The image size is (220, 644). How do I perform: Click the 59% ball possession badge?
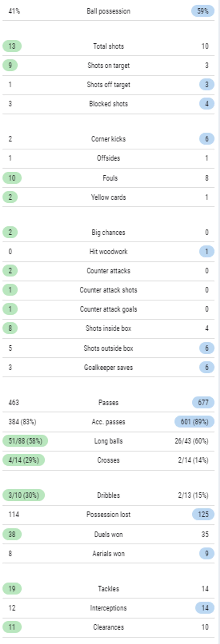[x=203, y=11]
